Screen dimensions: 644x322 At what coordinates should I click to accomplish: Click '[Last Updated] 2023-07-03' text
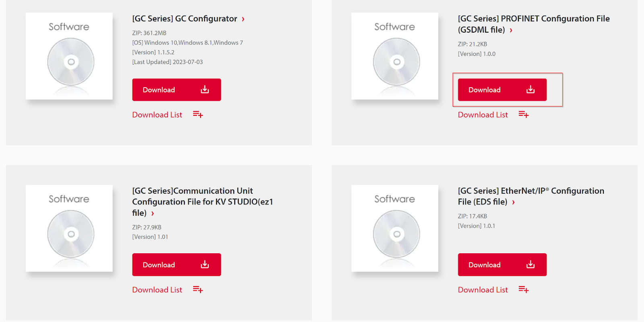click(x=167, y=62)
